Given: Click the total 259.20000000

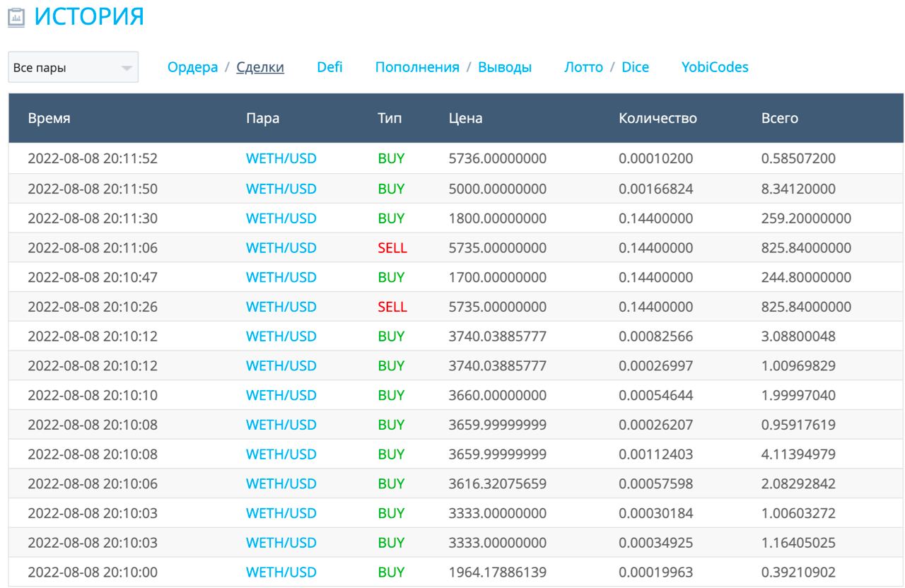Looking at the screenshot, I should [806, 218].
